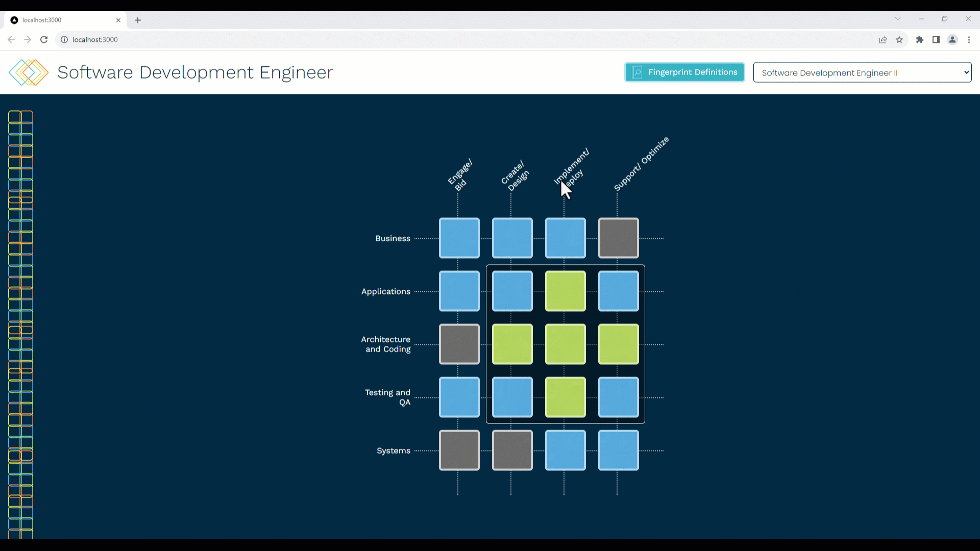Select gray Business Support/Optimize square

click(618, 238)
